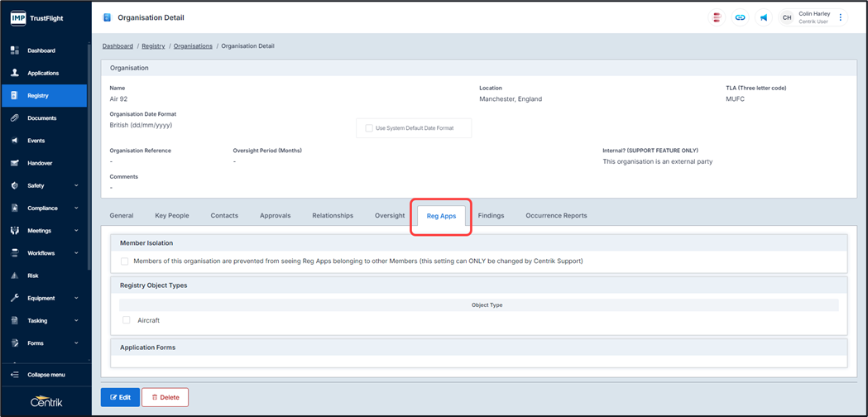Screen dimensions: 868x417
Task: Open Risk in the sidebar
Action: 33,276
